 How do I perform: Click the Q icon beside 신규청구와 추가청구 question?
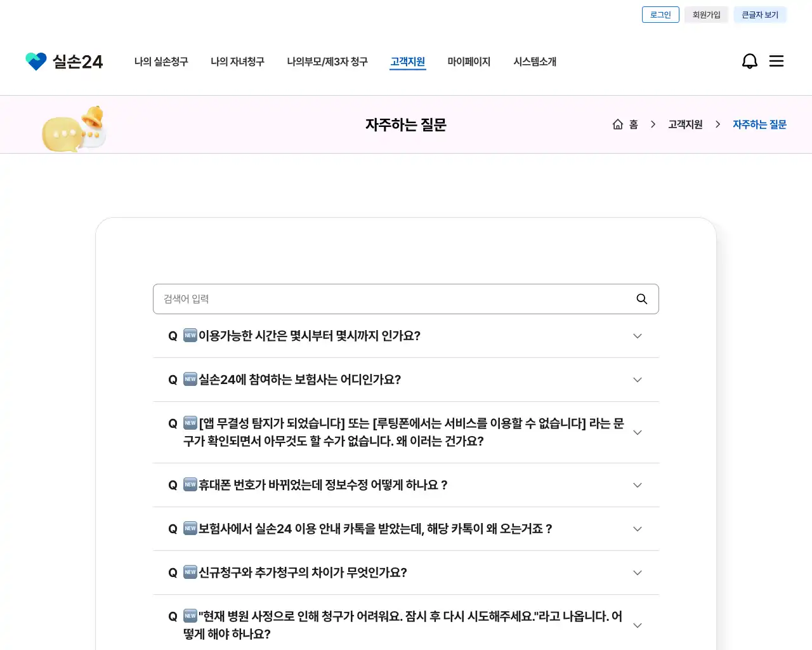(x=172, y=573)
